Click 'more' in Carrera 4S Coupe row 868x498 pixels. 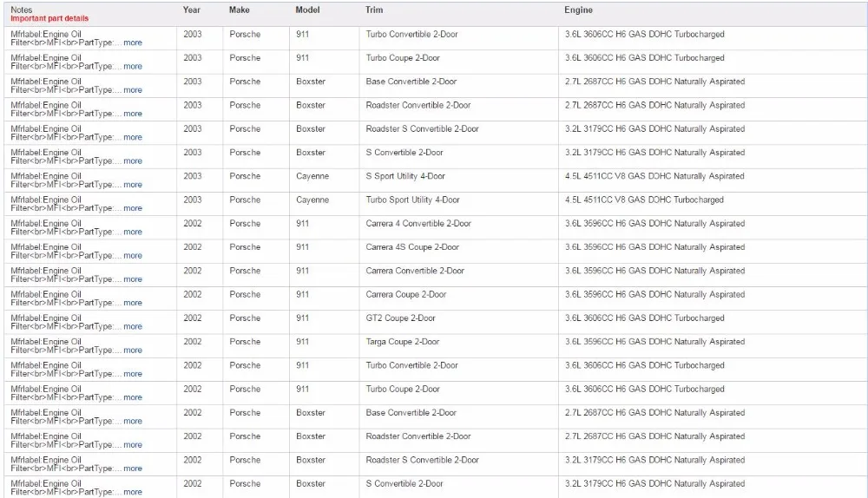click(x=133, y=256)
